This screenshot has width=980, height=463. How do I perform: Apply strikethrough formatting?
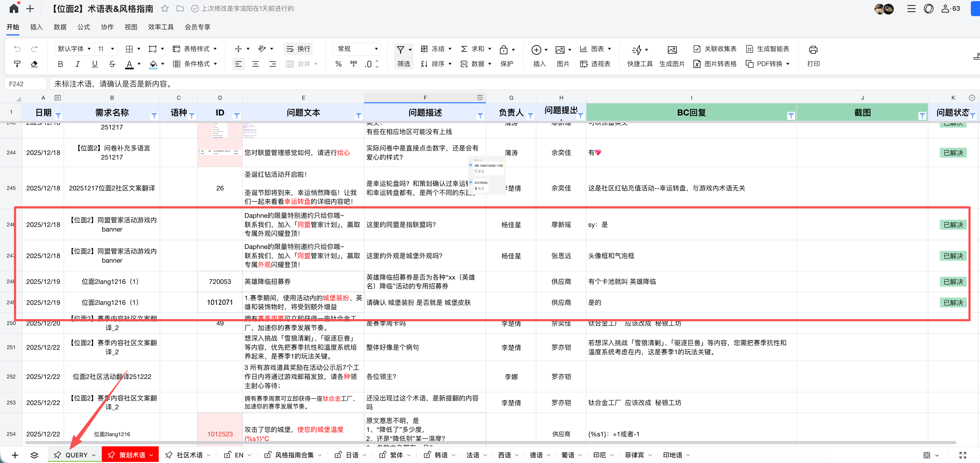click(x=112, y=64)
